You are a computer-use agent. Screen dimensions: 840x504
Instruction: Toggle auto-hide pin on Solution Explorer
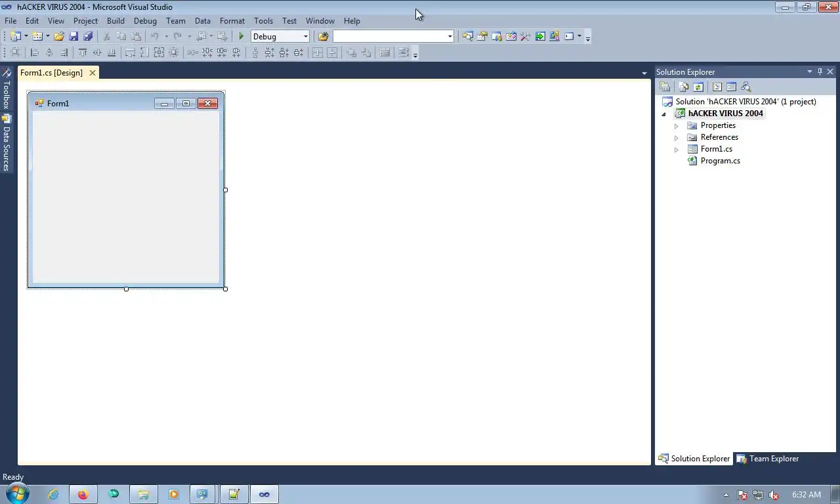click(820, 72)
